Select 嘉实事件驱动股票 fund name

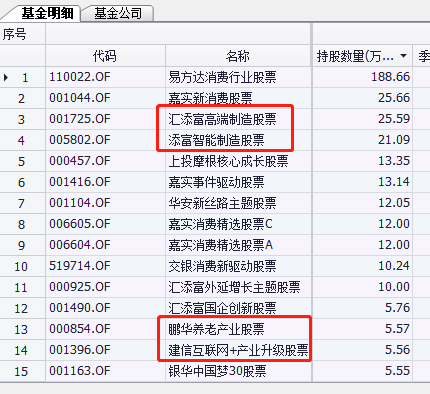216,182
